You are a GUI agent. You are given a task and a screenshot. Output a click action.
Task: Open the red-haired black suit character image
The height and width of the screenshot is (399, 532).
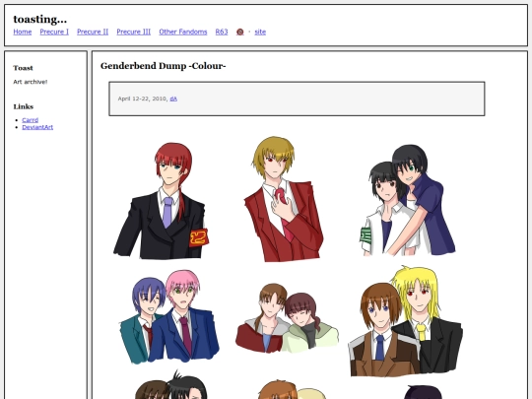pyautogui.click(x=162, y=201)
